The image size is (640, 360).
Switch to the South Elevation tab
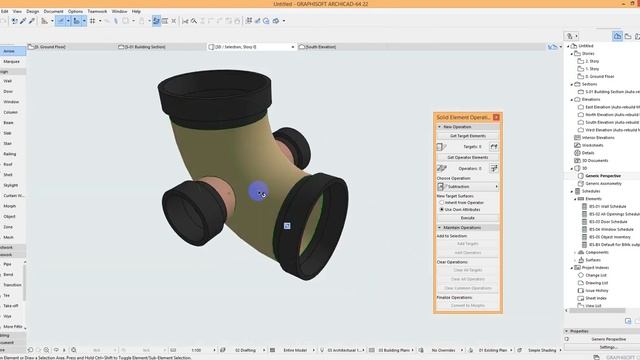click(343, 47)
